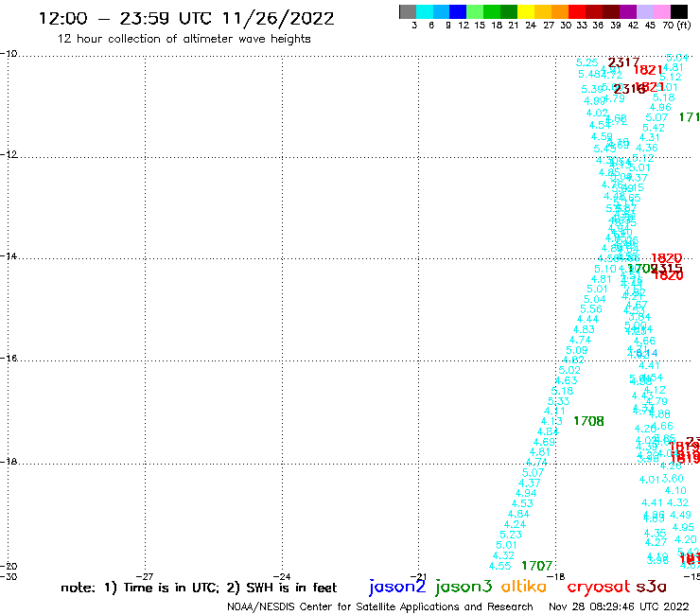
Task: Click the '24' legend scale label
Action: (531, 25)
